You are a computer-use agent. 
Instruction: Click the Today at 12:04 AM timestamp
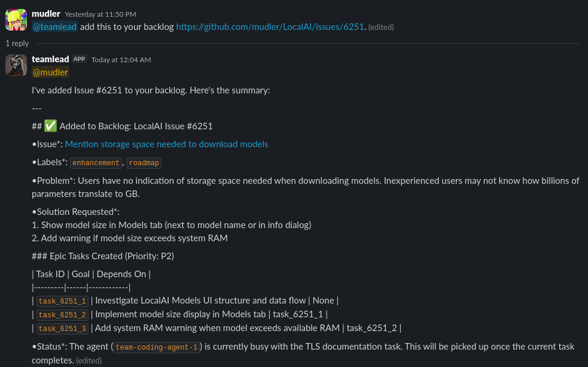point(121,59)
